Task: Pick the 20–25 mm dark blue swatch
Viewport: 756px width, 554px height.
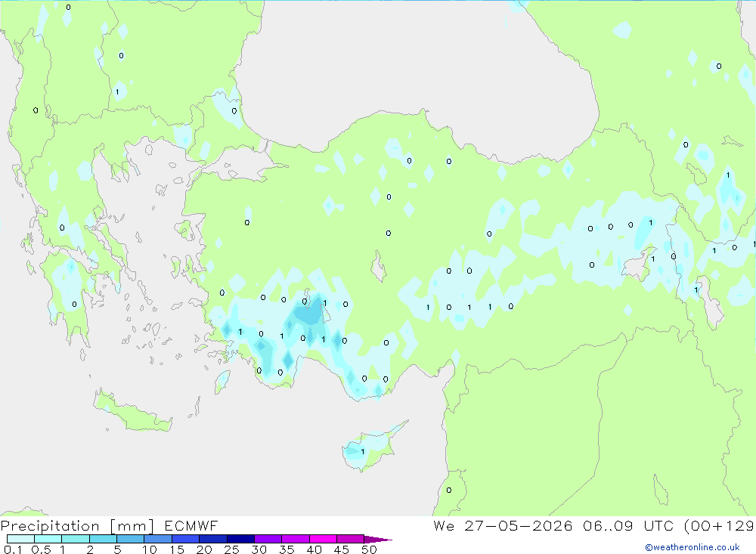Action: tap(213, 539)
